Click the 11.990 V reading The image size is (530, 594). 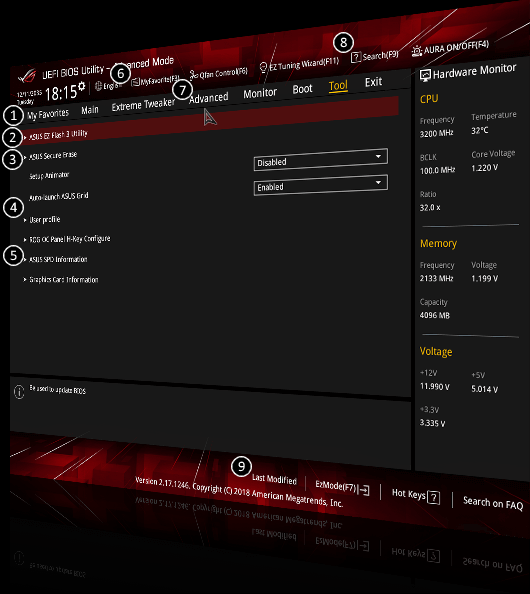[x=435, y=387]
